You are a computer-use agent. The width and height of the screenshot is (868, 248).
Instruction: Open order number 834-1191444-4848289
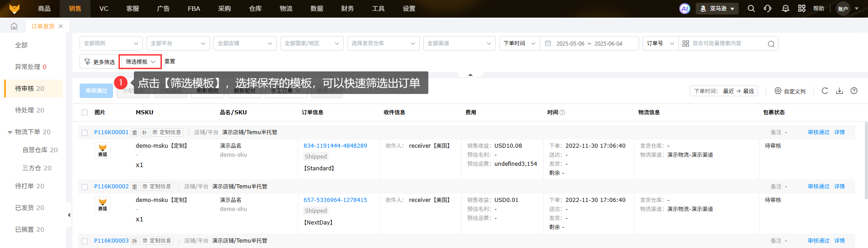(x=335, y=146)
